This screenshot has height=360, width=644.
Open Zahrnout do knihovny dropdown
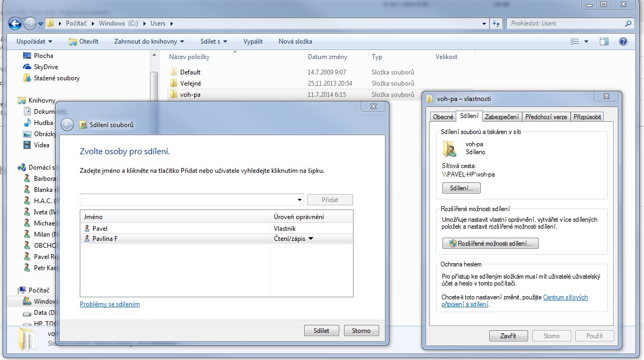tap(149, 41)
